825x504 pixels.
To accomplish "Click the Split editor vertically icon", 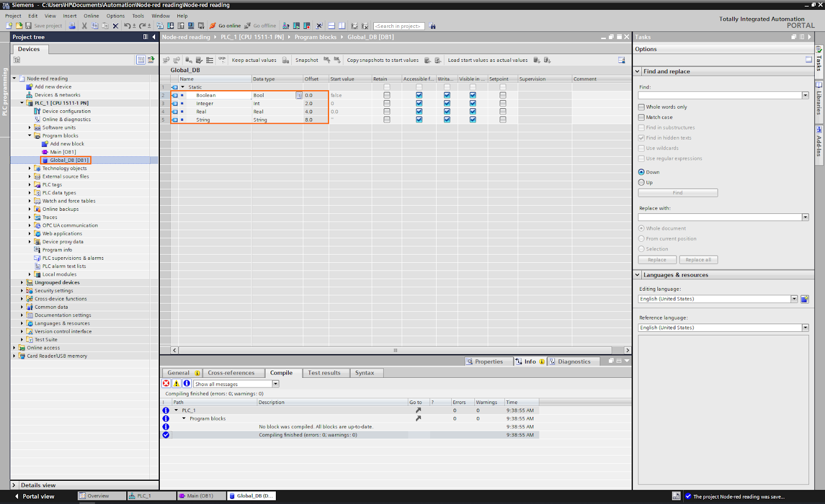I will click(x=342, y=26).
